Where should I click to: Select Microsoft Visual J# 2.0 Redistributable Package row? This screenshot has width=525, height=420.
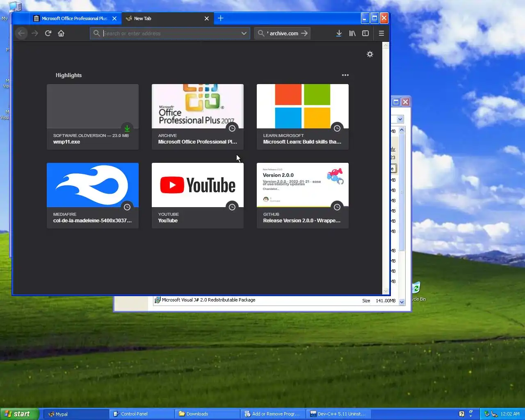click(275, 300)
